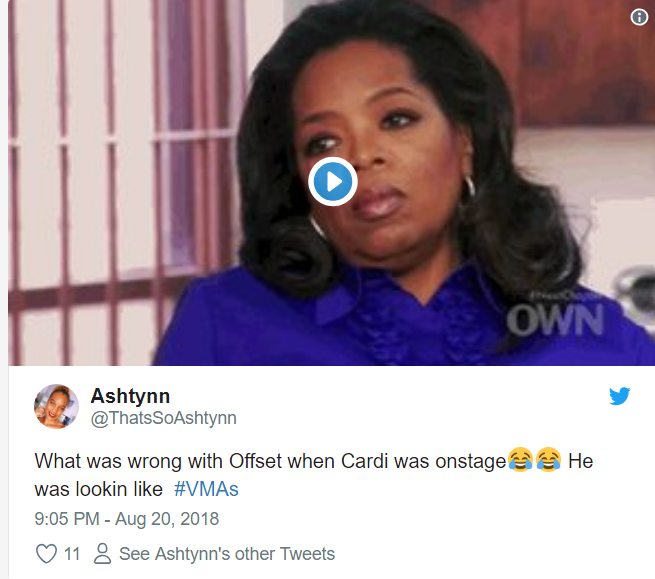
Task: Play the embedded video
Action: point(333,182)
